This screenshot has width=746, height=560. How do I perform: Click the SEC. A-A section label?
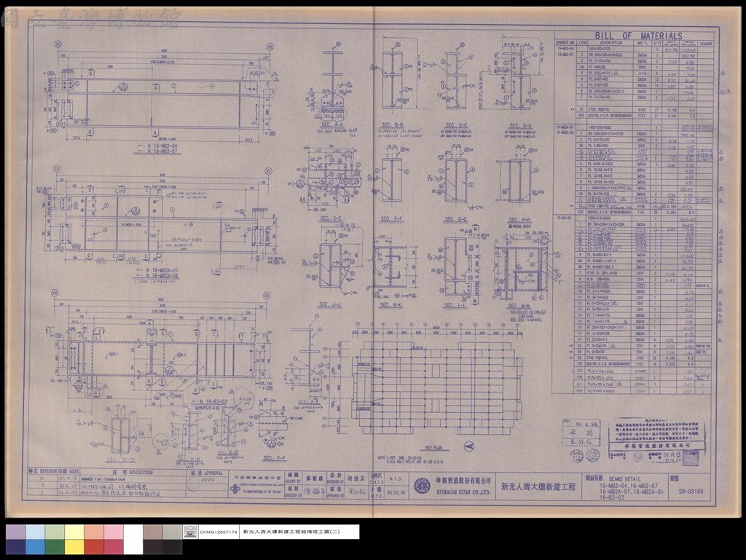tap(333, 124)
